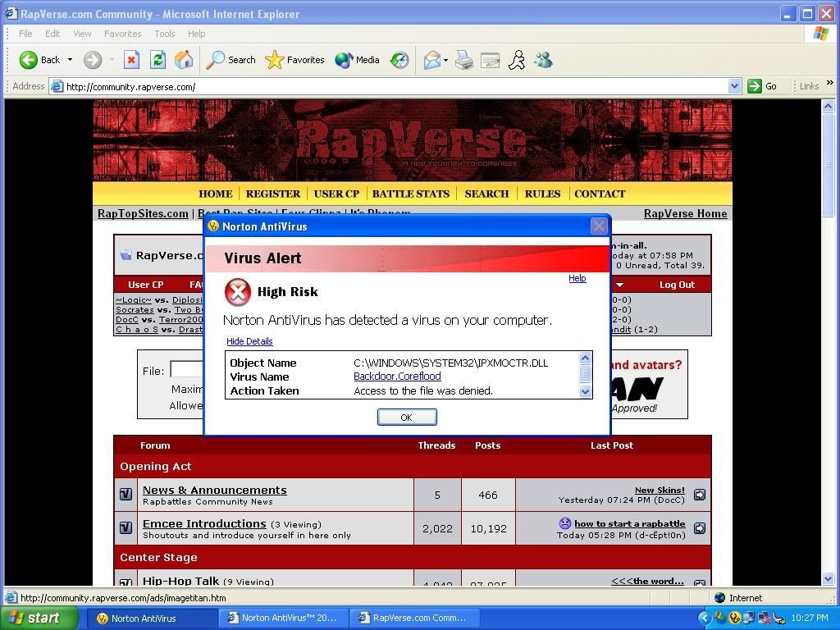Open the Edit menu
Viewport: 840px width, 630px height.
[x=52, y=33]
